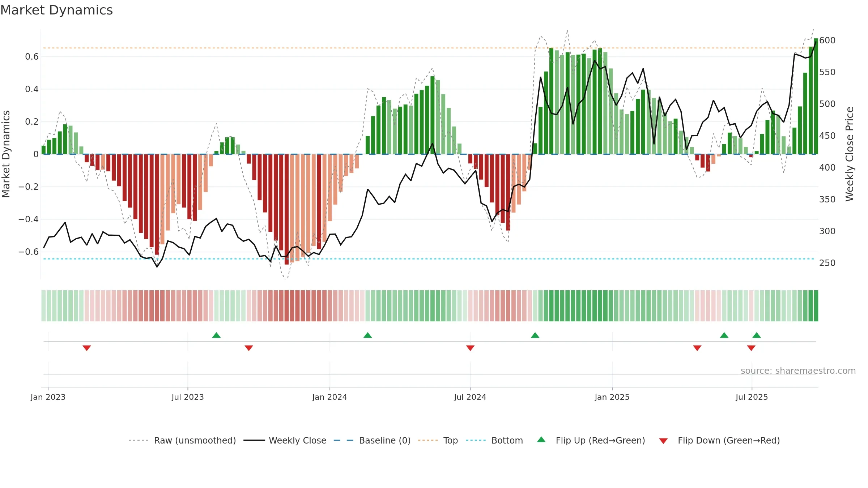The image size is (868, 488).
Task: Select the last green flip-up marker at Jul 2025
Action: pyautogui.click(x=757, y=335)
